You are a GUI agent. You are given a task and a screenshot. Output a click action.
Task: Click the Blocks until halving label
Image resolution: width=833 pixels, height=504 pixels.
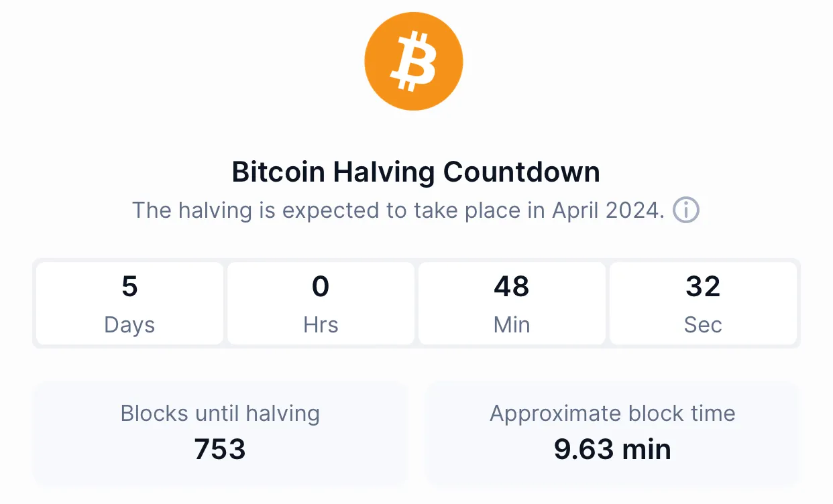[220, 414]
